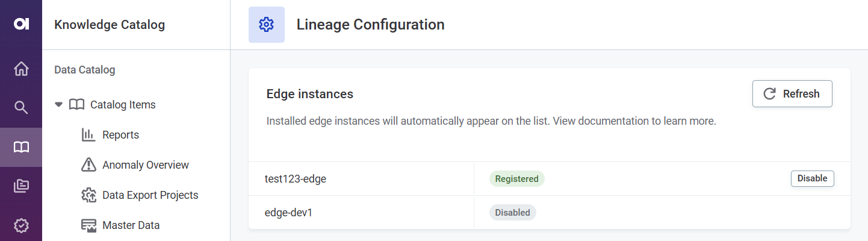This screenshot has height=241, width=868.
Task: Click the Lineage Configuration gear icon
Action: click(x=266, y=25)
